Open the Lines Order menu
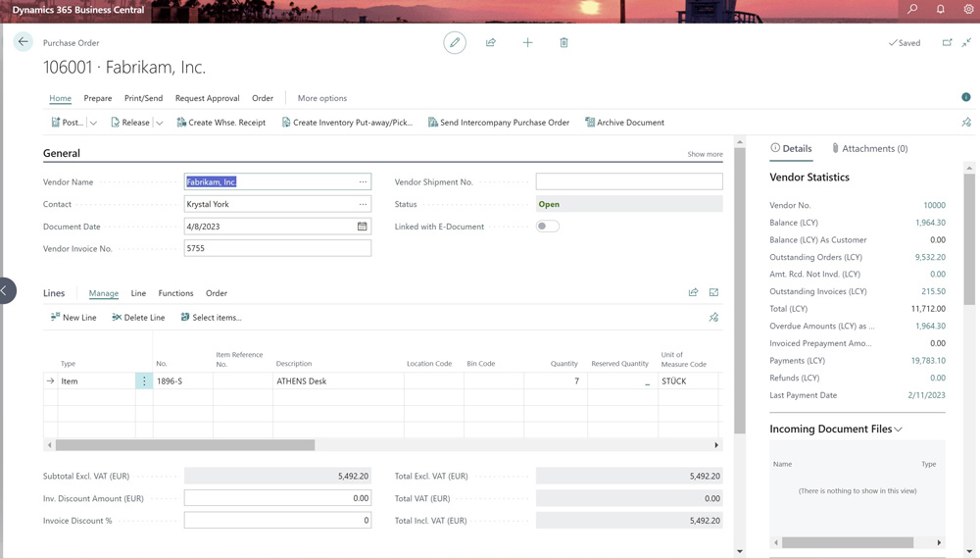 click(x=217, y=293)
